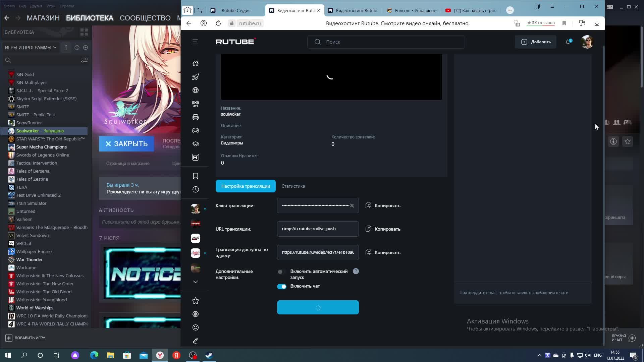Open the Rutube home icon in sidebar
The image size is (644, 362).
[196, 63]
